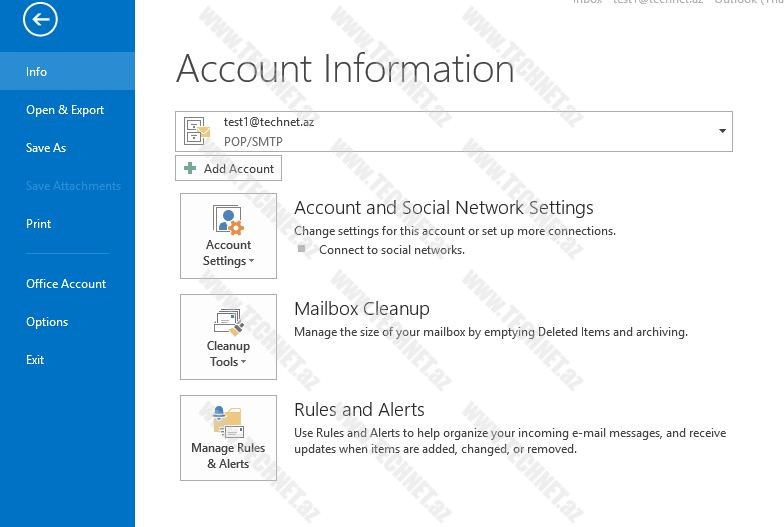Click Exit in the backstage sidebar
Viewport: 784px width, 527px height.
point(35,360)
